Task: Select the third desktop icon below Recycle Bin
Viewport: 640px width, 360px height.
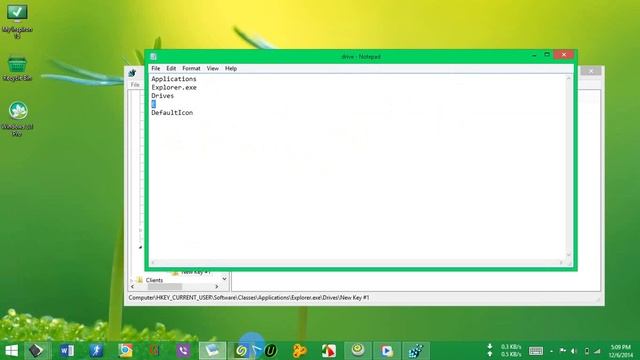Action: pyautogui.click(x=17, y=119)
